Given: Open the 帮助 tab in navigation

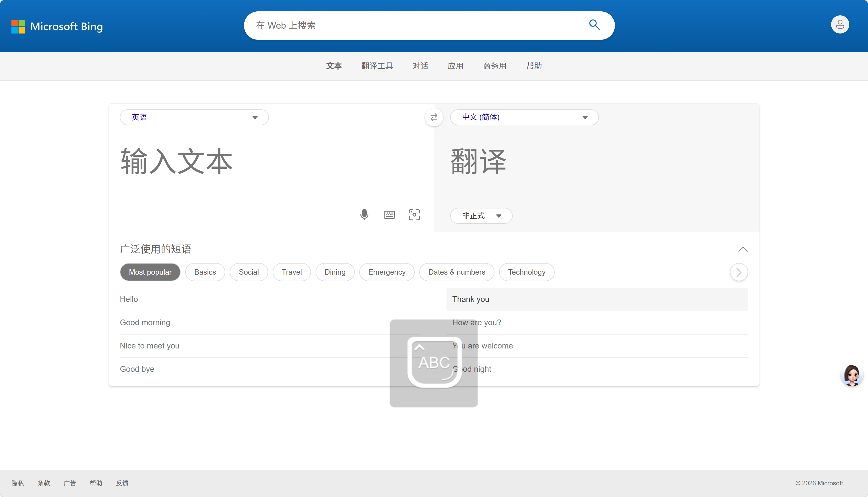Looking at the screenshot, I should click(x=534, y=66).
